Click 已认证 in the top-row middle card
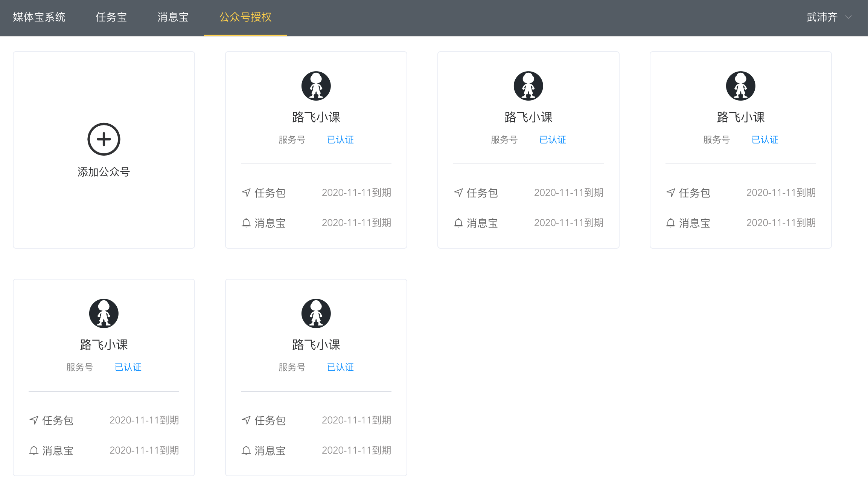 [x=553, y=140]
